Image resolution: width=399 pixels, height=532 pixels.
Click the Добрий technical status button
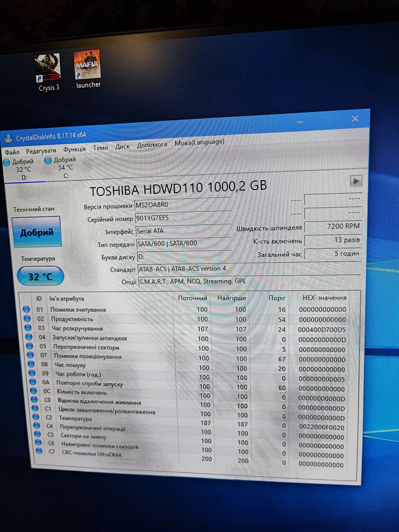pyautogui.click(x=37, y=232)
